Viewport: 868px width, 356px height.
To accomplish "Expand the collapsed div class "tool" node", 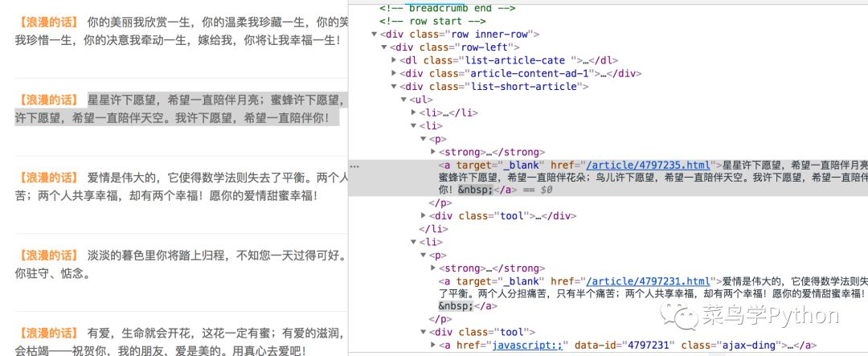I will pyautogui.click(x=424, y=216).
